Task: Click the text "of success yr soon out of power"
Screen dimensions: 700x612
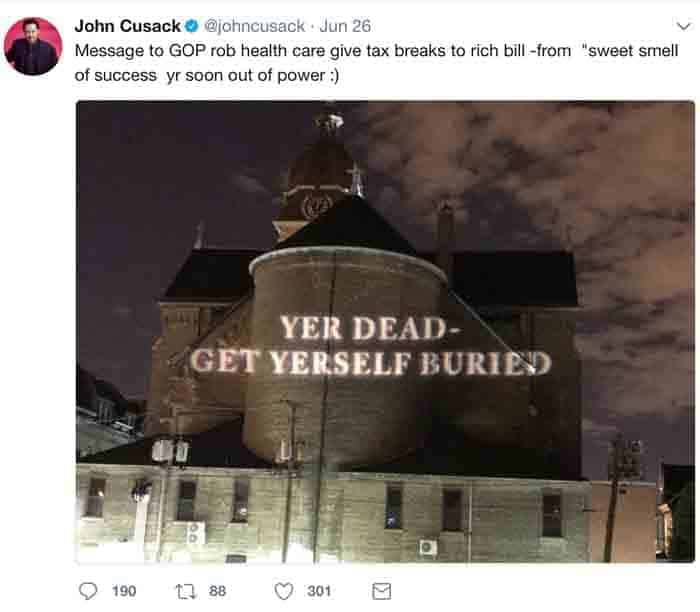Action: point(207,75)
